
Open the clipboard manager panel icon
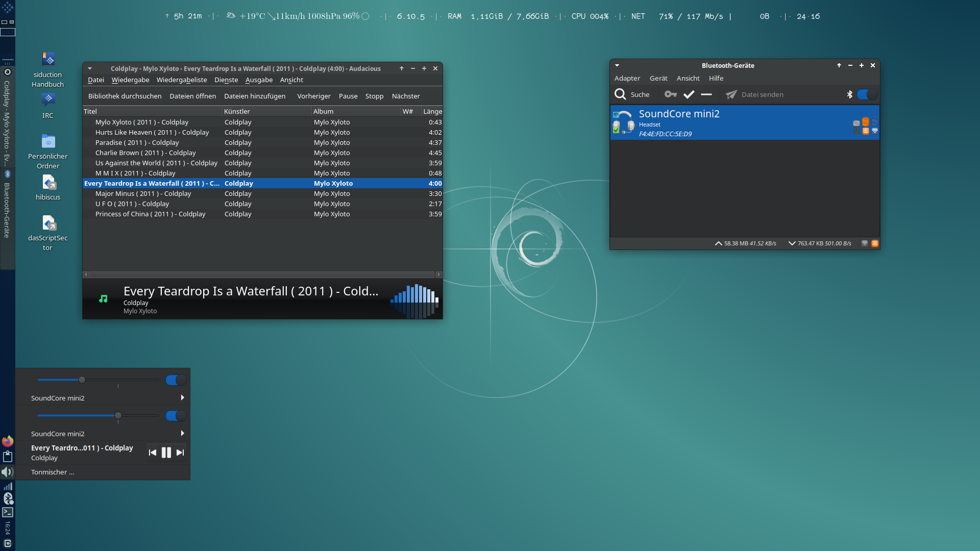[x=8, y=457]
